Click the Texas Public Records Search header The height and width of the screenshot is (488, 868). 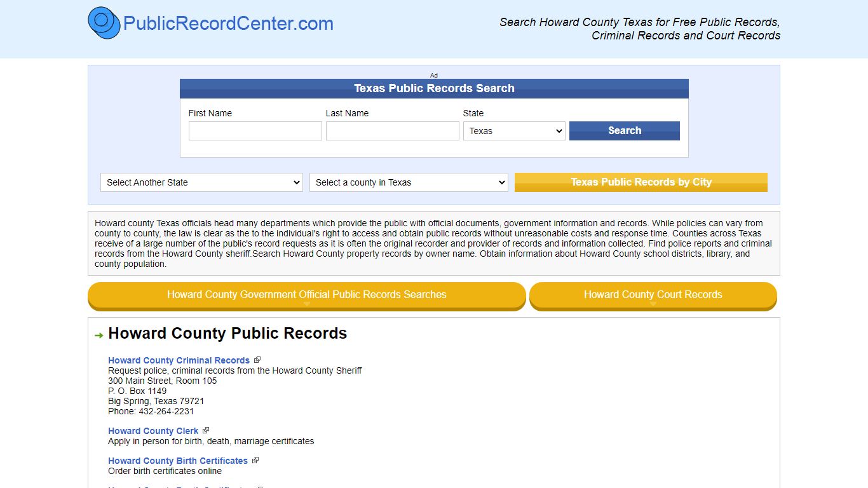pyautogui.click(x=434, y=88)
